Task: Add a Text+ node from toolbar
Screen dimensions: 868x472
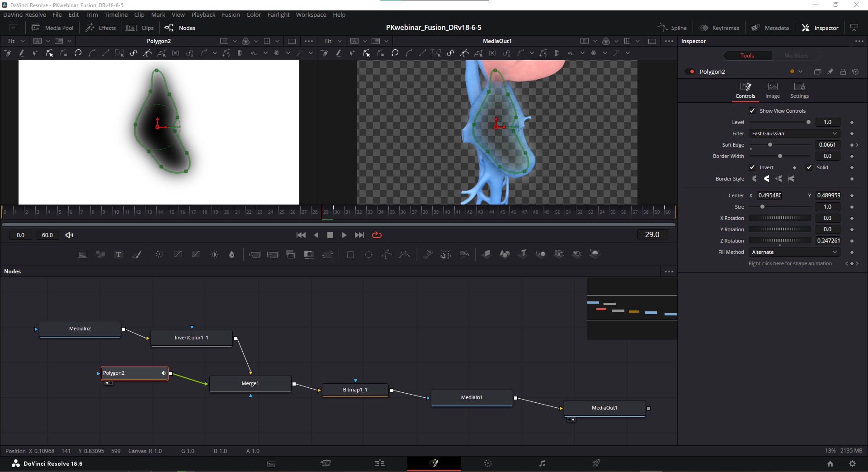Action: point(118,254)
